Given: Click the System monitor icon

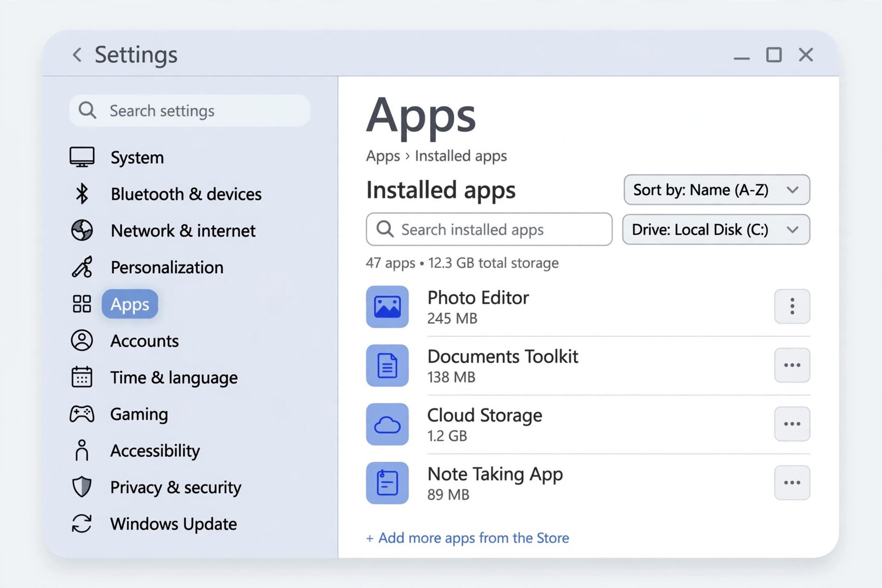Looking at the screenshot, I should [x=82, y=157].
